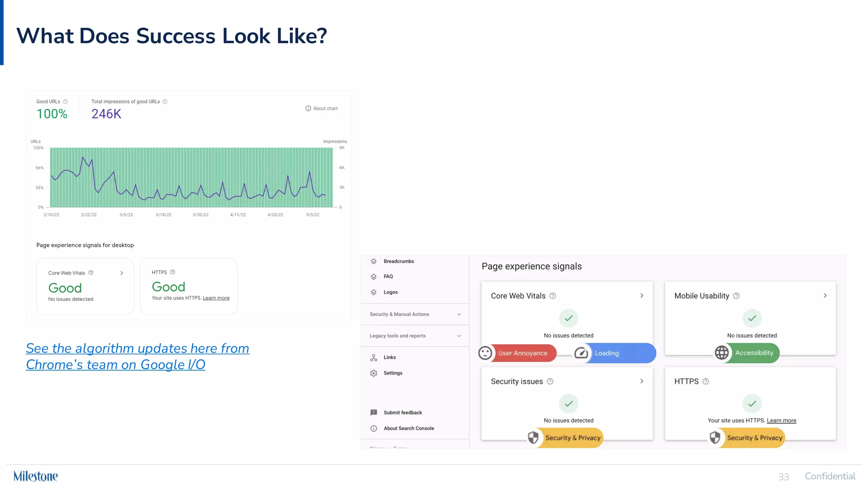This screenshot has width=868, height=488.
Task: Click help icon next to Security issues
Action: [x=550, y=381]
